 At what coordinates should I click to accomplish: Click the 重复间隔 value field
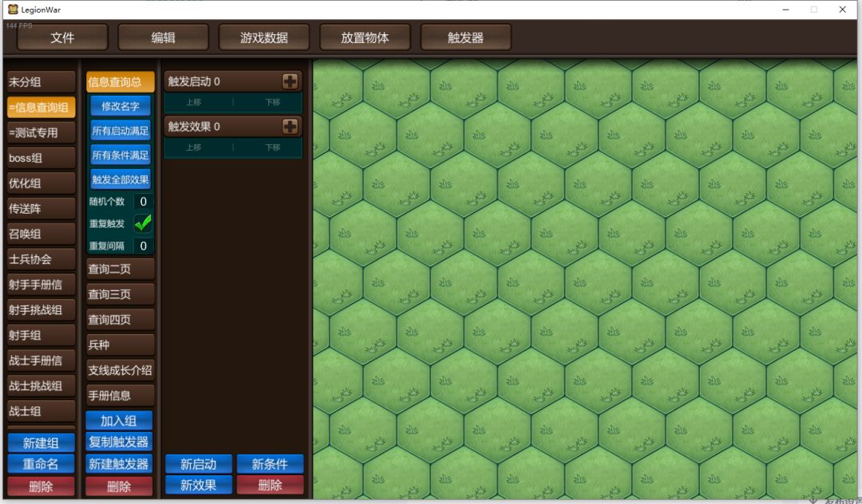(143, 246)
